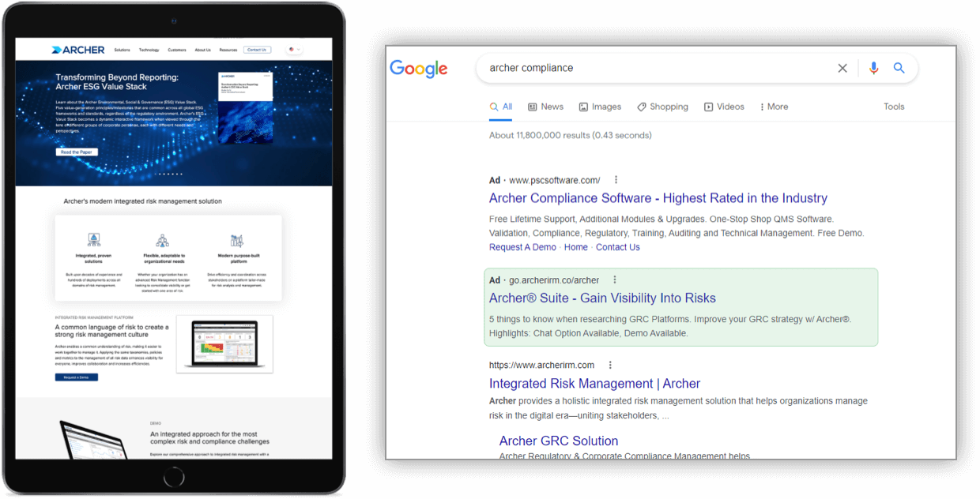Open search Tools
Screen dimensions: 980x499
[894, 107]
